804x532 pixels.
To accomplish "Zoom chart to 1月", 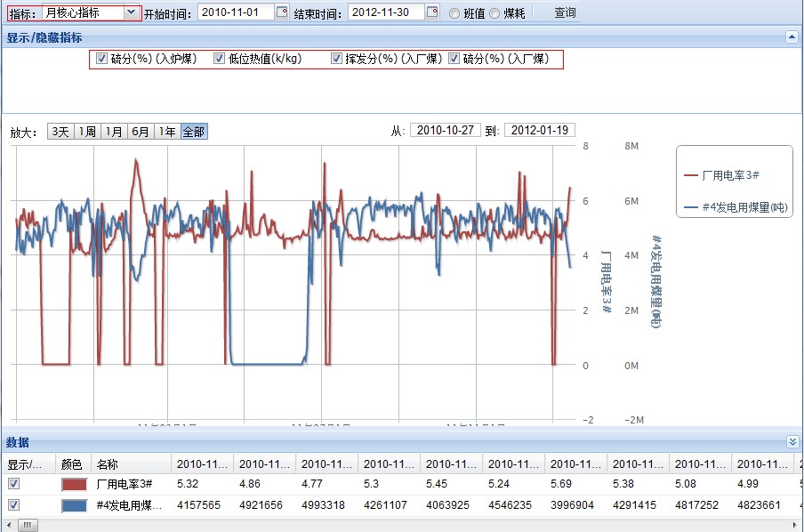I will pyautogui.click(x=114, y=132).
